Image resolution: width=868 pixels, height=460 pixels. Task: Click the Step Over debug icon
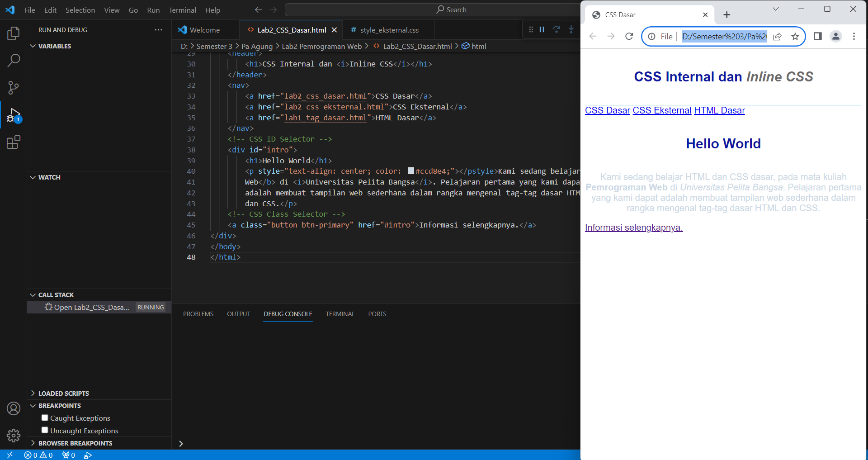[x=557, y=29]
